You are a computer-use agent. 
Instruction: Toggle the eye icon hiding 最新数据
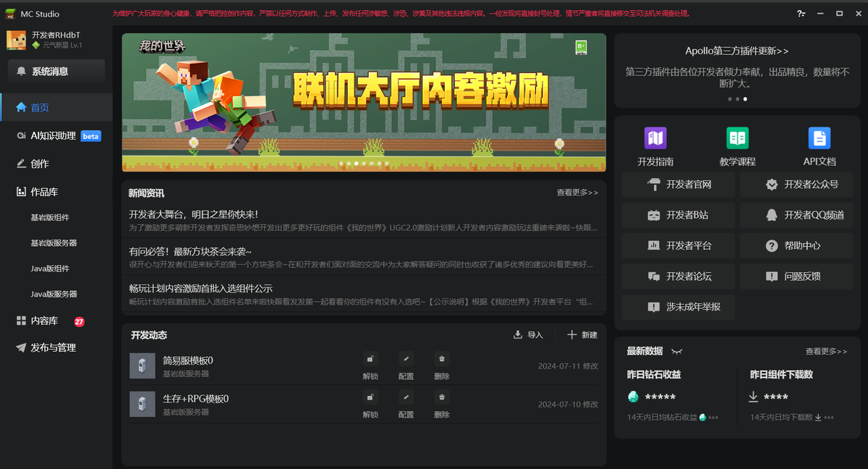click(x=676, y=351)
